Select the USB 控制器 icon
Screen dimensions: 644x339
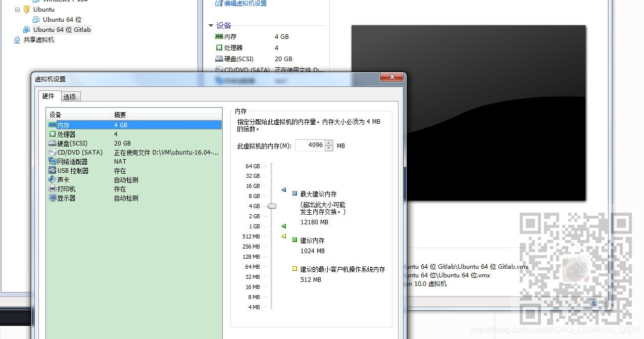click(53, 170)
